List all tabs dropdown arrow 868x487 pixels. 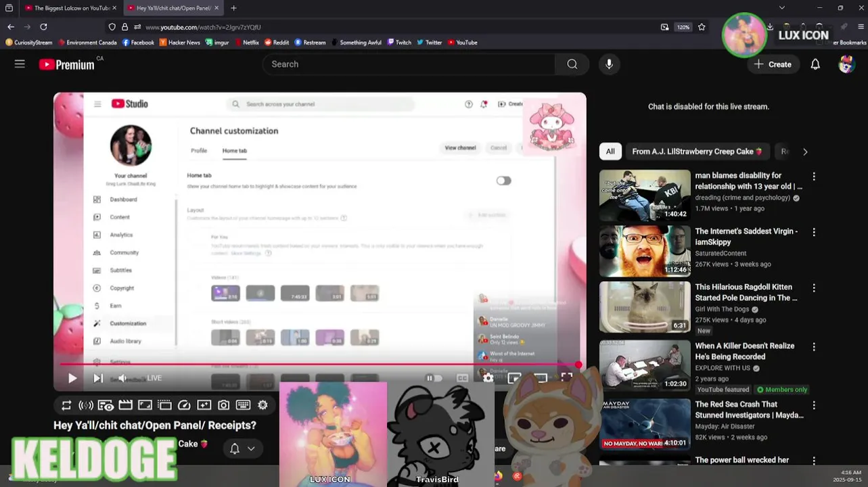(x=782, y=8)
